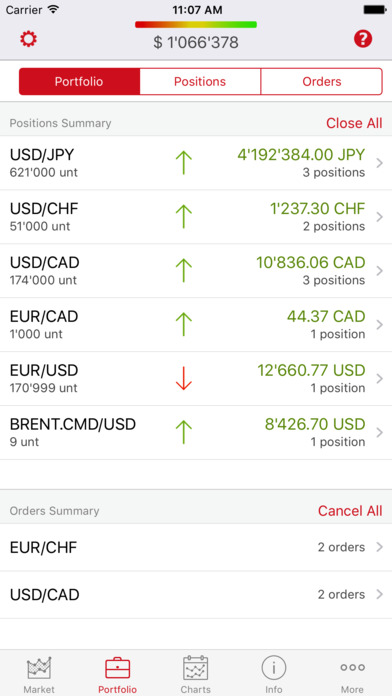Tap the red down arrow for EUR/USD

(x=183, y=379)
